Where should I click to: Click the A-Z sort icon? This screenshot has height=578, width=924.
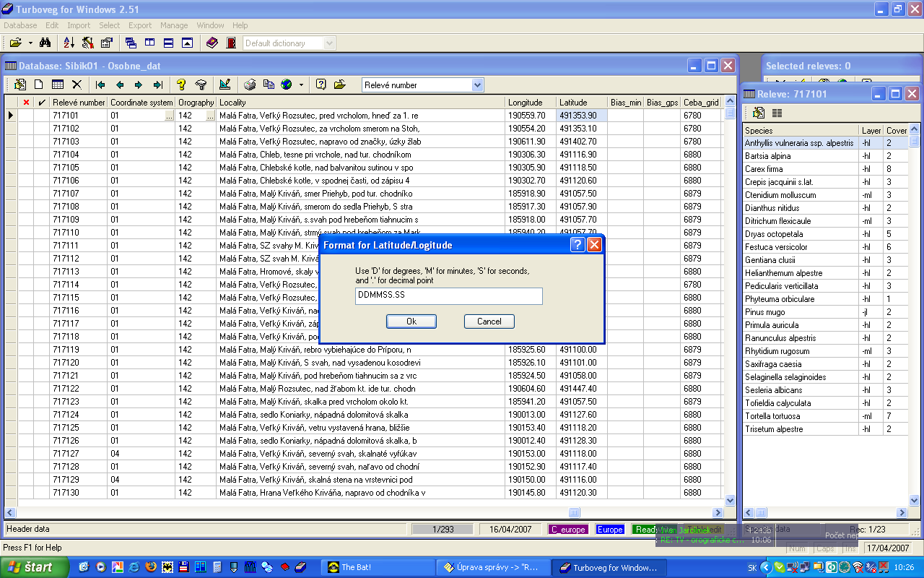point(69,43)
